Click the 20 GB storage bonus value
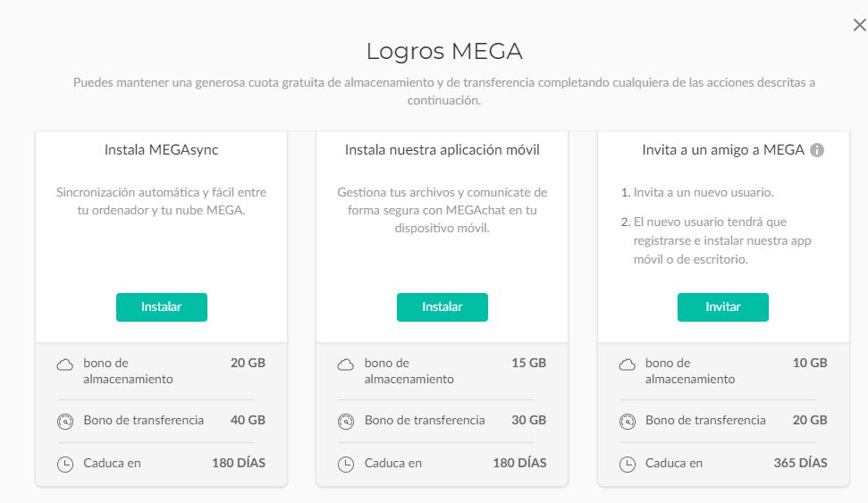The width and height of the screenshot is (868, 503). click(x=248, y=363)
